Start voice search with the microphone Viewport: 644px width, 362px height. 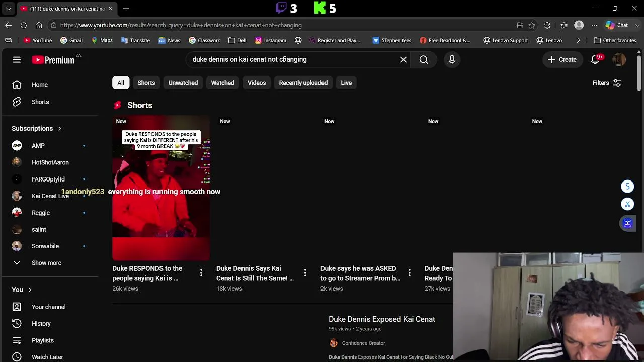(x=452, y=60)
